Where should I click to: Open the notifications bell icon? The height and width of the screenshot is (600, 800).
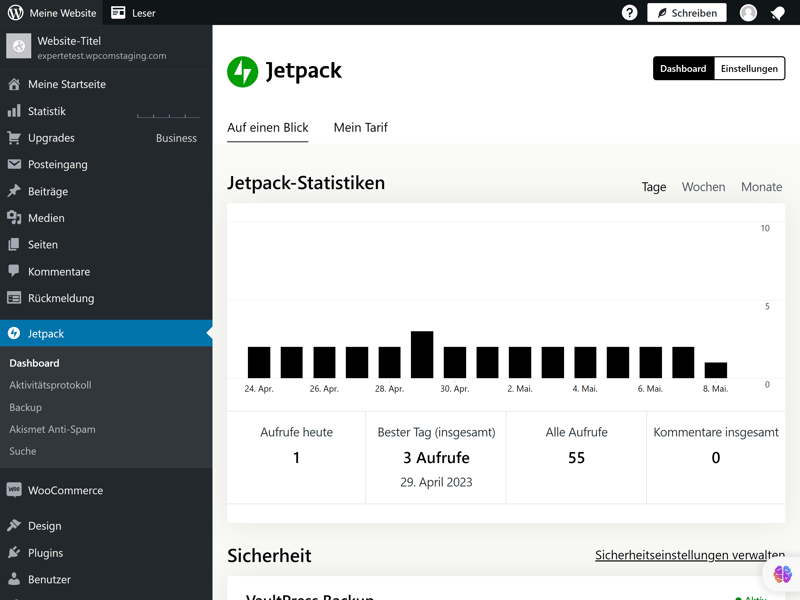pyautogui.click(x=777, y=13)
